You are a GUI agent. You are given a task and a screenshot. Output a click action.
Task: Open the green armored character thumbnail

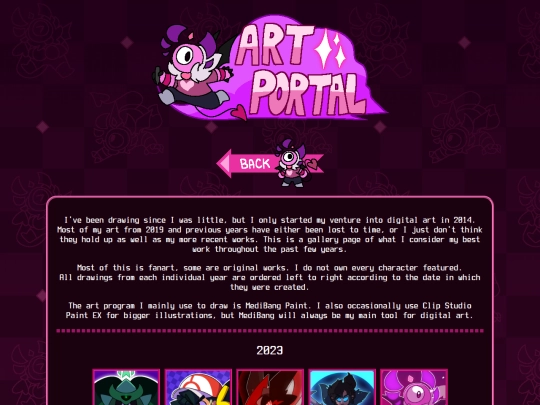click(x=126, y=387)
